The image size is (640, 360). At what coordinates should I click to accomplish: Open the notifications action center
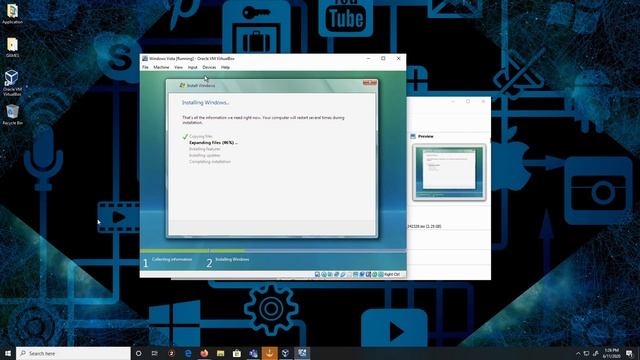click(629, 353)
